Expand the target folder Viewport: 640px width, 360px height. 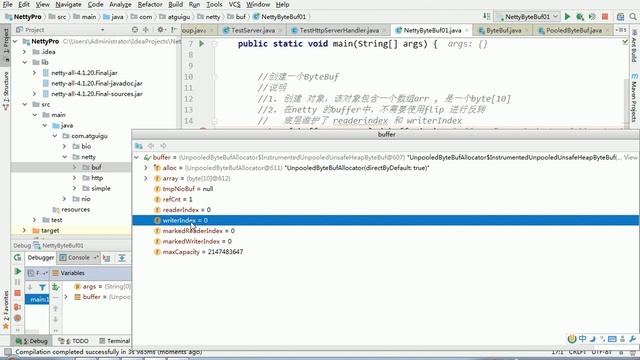tap(24, 230)
